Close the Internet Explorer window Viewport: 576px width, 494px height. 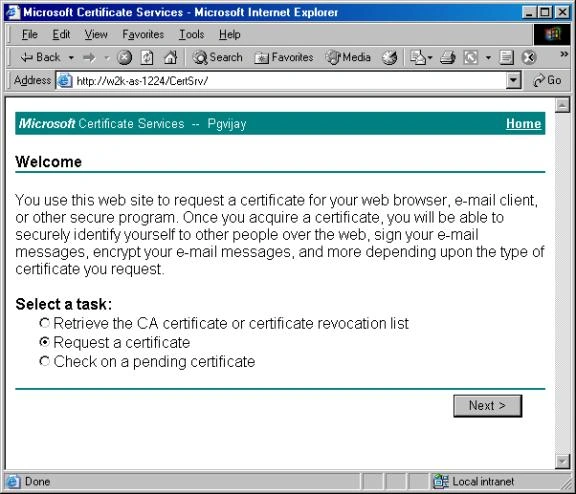pyautogui.click(x=562, y=12)
